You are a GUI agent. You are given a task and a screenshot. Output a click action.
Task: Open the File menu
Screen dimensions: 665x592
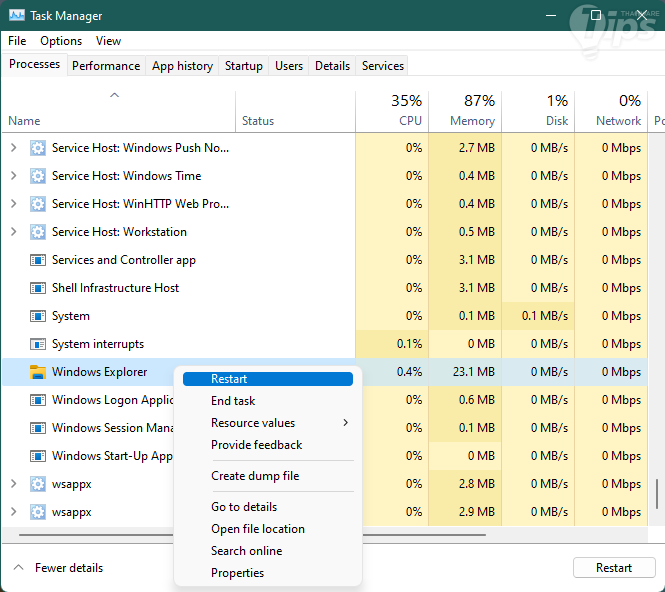17,41
